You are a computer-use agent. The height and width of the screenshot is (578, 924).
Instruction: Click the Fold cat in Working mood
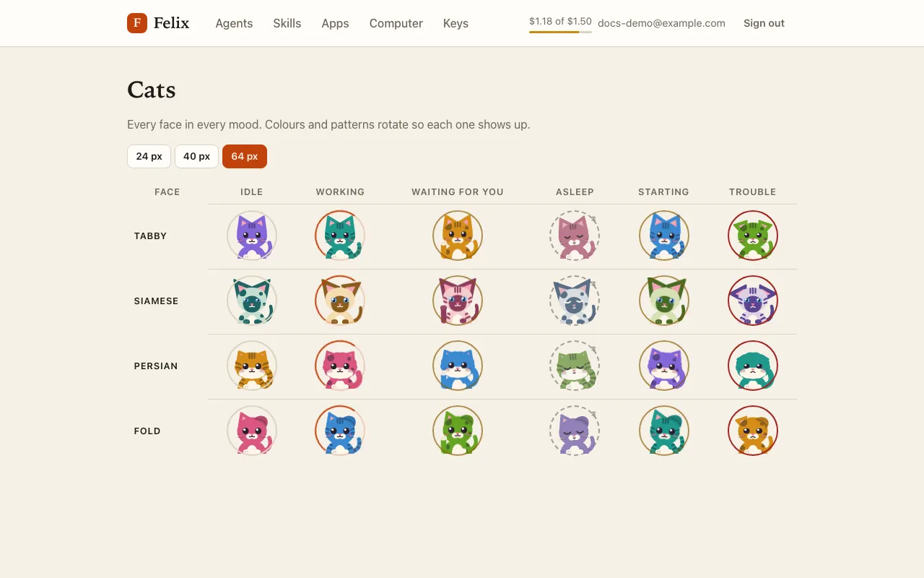tap(340, 431)
